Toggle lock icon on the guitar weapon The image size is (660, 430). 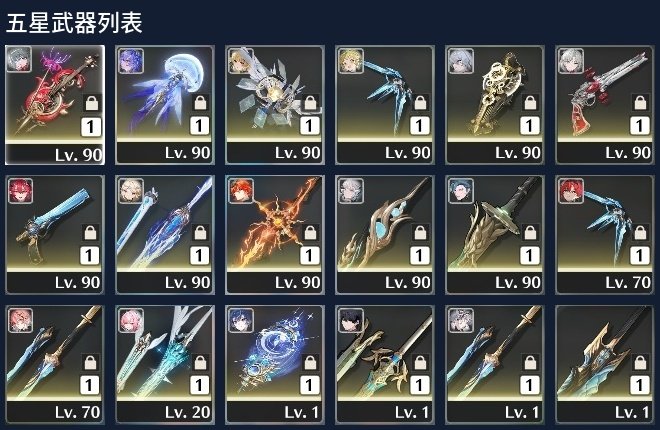click(x=92, y=103)
